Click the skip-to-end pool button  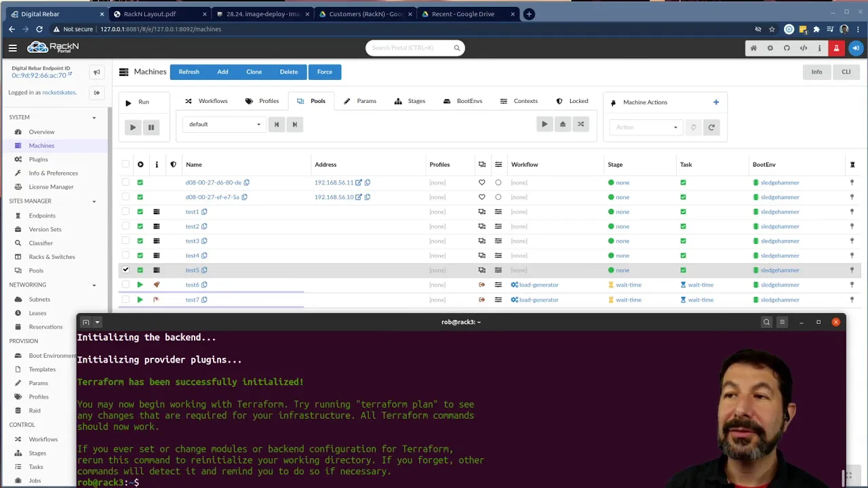(294, 124)
